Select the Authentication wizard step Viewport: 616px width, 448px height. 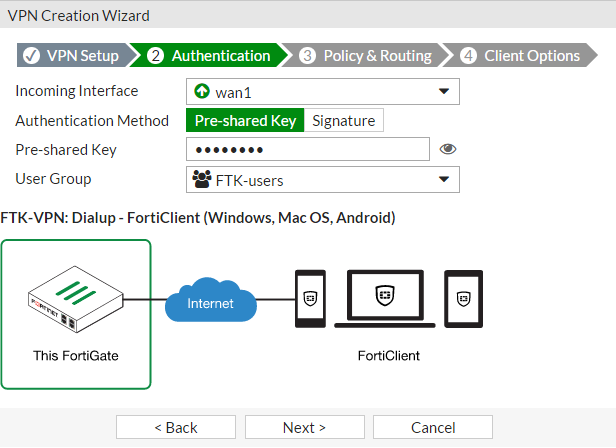(209, 55)
